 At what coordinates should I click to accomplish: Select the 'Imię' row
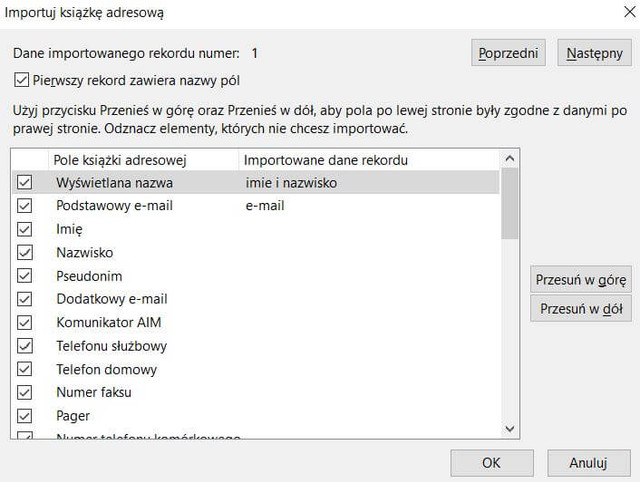click(256, 229)
